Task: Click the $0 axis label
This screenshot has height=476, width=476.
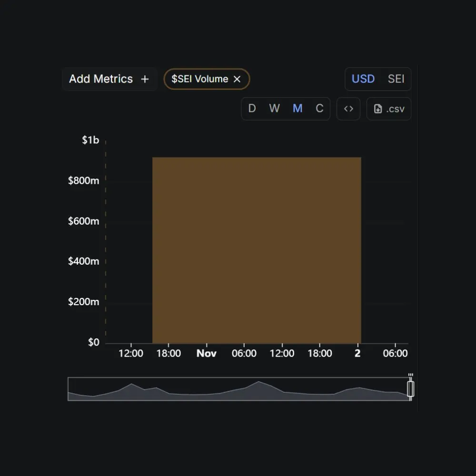Action: [x=93, y=342]
